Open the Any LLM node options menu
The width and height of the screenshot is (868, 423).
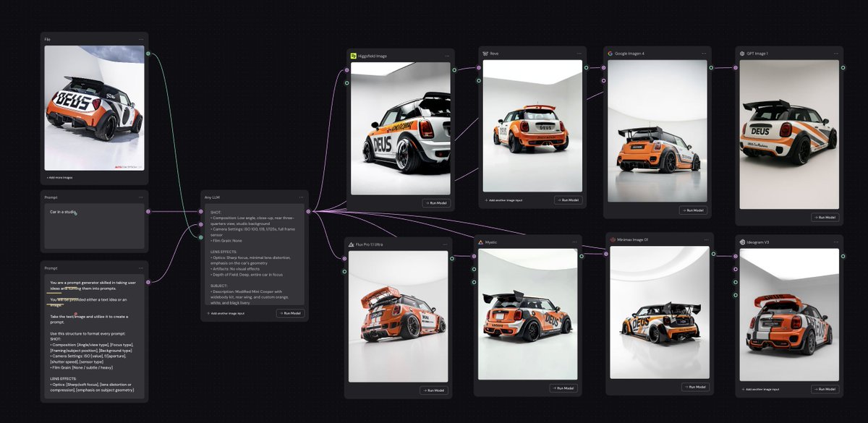click(301, 197)
